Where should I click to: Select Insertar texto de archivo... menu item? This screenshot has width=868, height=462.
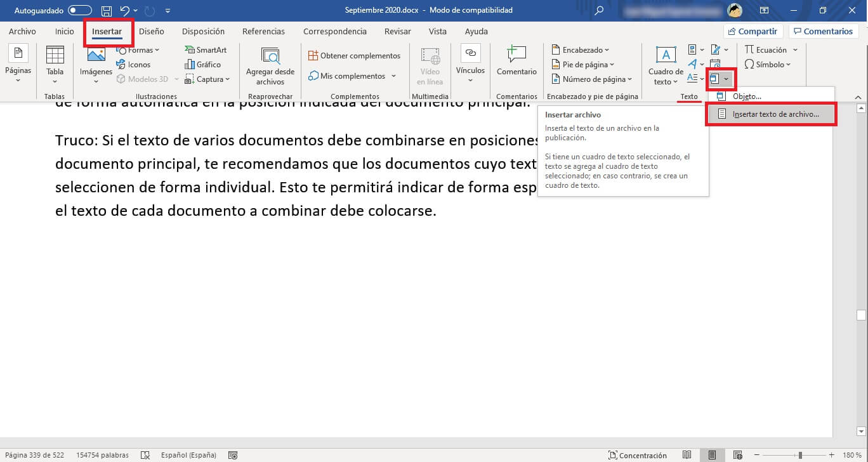coord(770,114)
